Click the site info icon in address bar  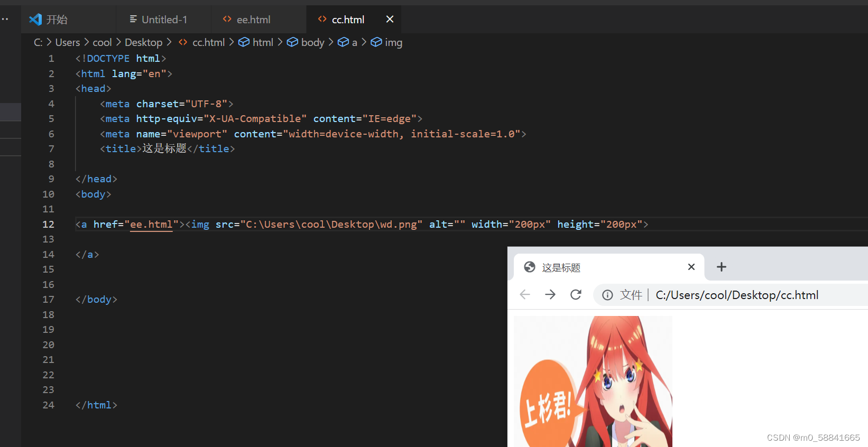[x=608, y=295]
